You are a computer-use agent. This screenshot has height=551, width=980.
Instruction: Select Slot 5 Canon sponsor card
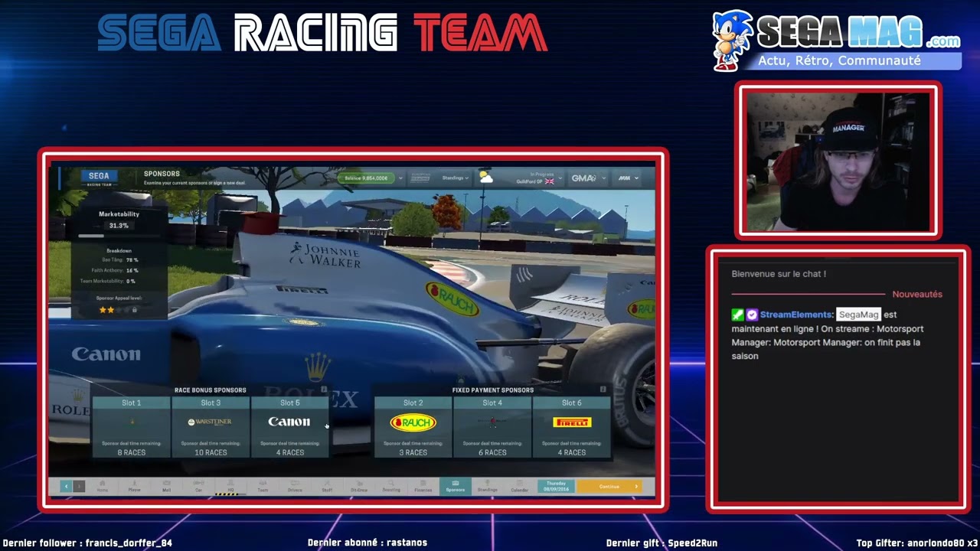point(290,427)
